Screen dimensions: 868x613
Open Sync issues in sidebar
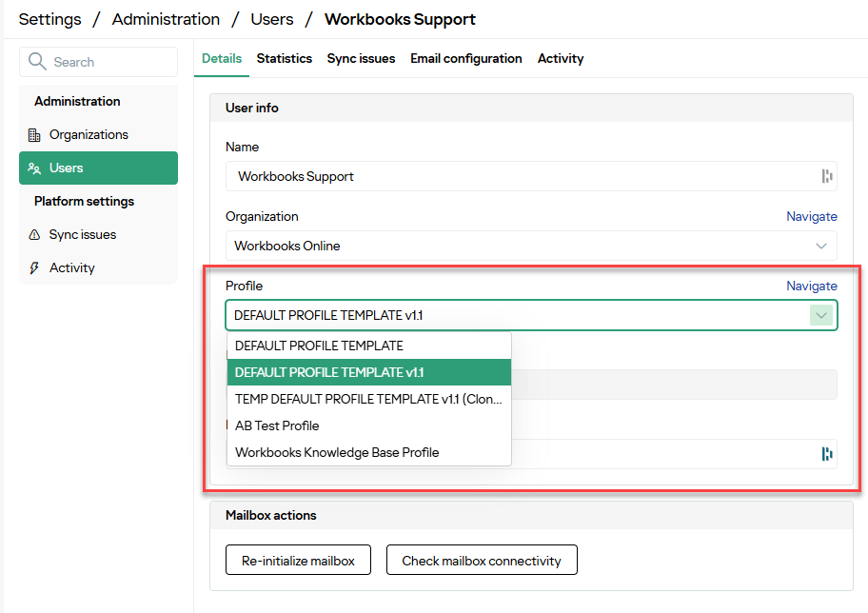tap(98, 235)
